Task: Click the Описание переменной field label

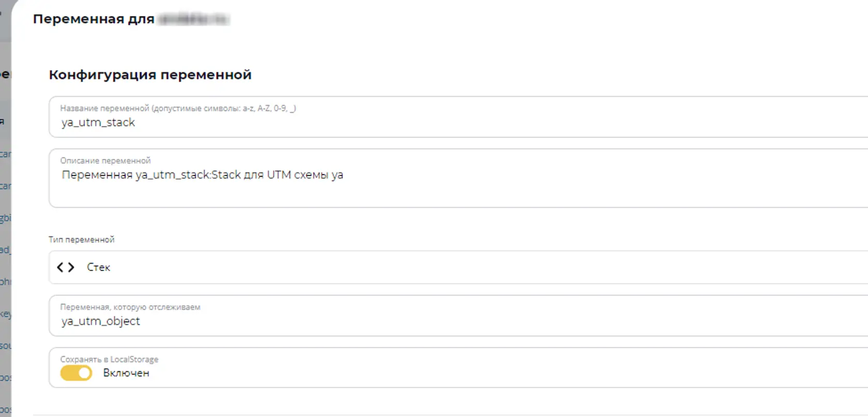Action: 105,161
